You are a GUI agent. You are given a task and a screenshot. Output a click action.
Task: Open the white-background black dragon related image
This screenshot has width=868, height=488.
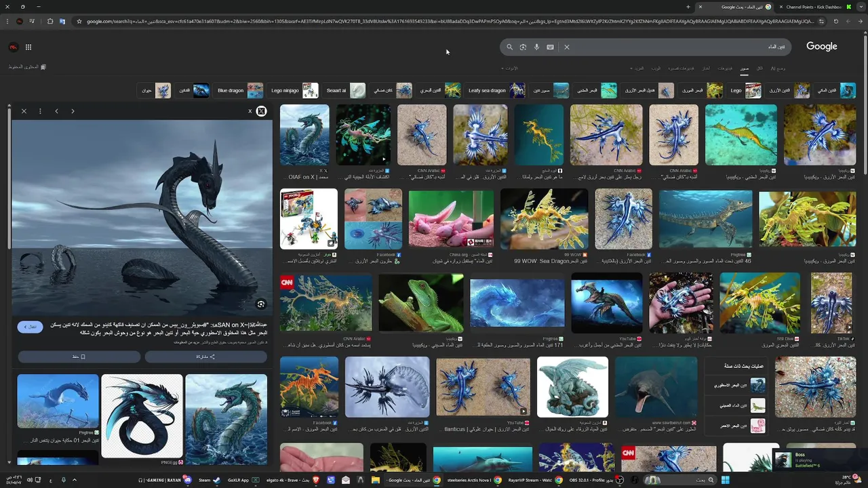[142, 416]
